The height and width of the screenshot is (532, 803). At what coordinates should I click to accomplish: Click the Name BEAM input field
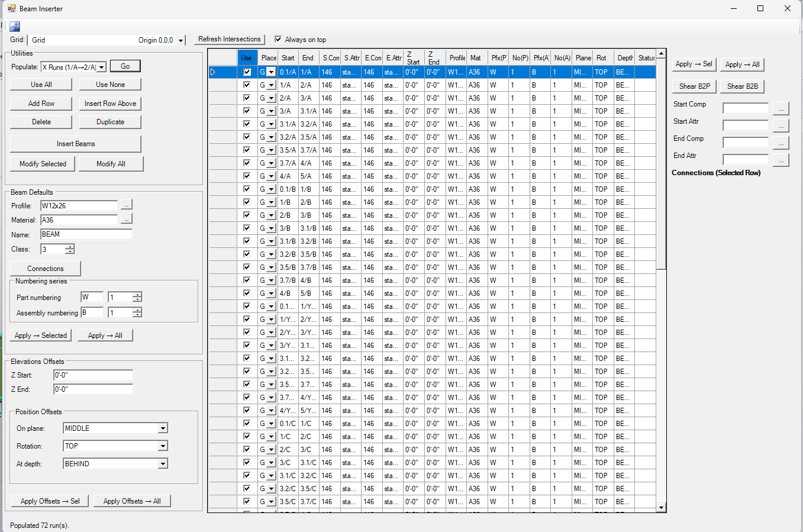86,234
